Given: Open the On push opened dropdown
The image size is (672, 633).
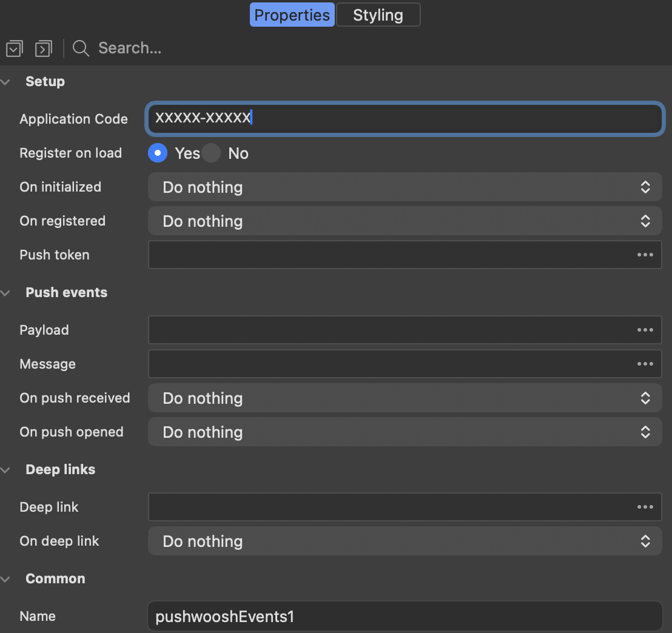Looking at the screenshot, I should click(x=405, y=432).
